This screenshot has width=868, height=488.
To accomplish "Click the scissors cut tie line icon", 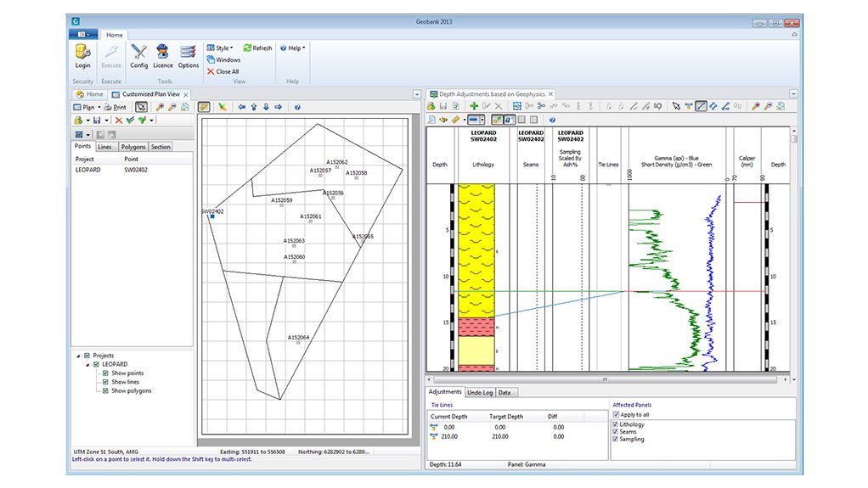I will click(x=541, y=106).
